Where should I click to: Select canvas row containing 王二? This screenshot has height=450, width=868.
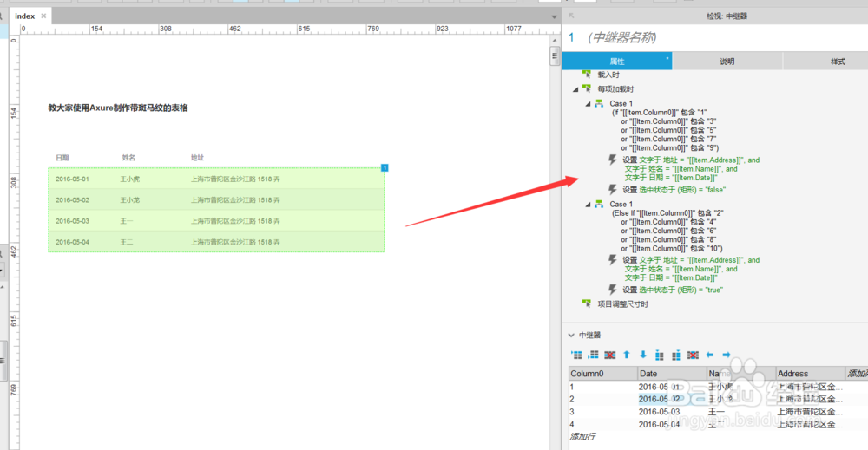[x=216, y=242]
